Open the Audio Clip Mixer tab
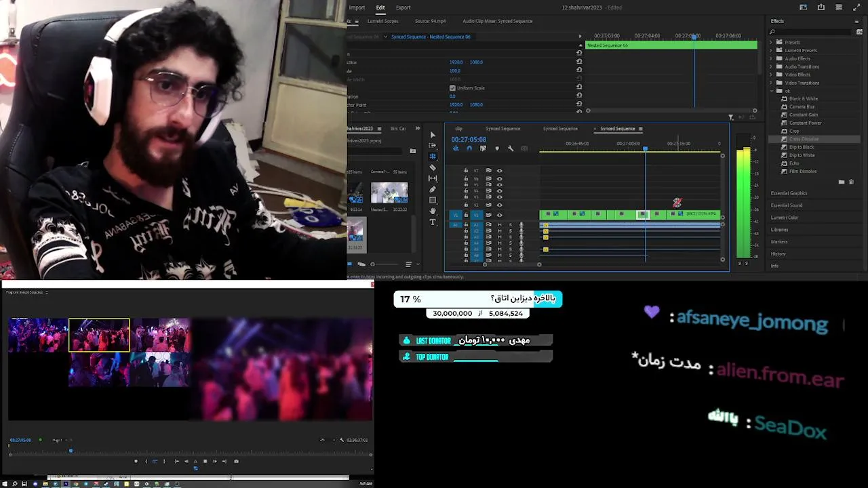This screenshot has width=868, height=488. [x=498, y=21]
